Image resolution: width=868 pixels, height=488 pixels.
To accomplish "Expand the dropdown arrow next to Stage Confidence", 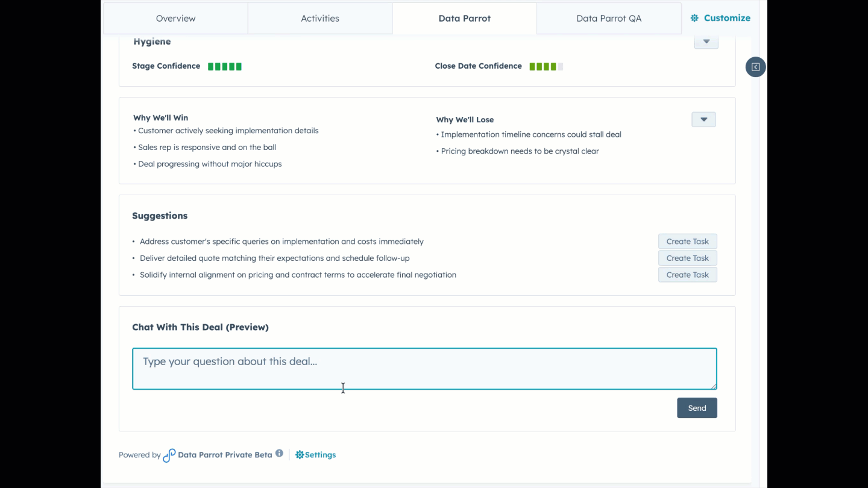I will pos(706,41).
